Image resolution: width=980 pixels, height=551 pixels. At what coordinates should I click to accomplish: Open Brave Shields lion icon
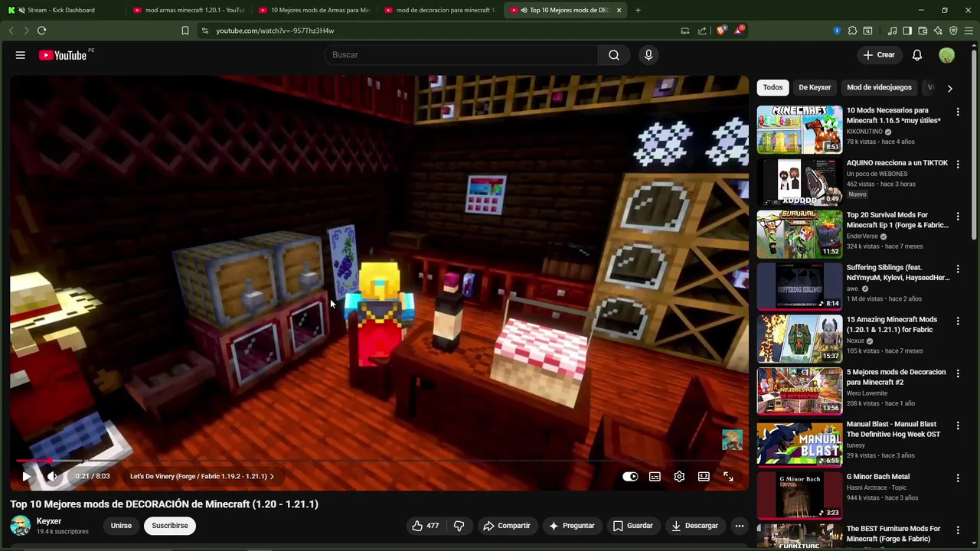click(720, 31)
